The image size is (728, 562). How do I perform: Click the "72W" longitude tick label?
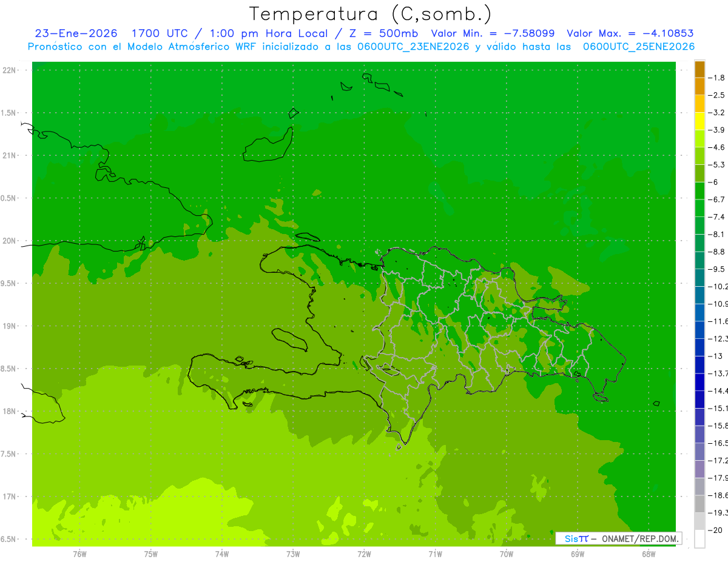pyautogui.click(x=364, y=554)
